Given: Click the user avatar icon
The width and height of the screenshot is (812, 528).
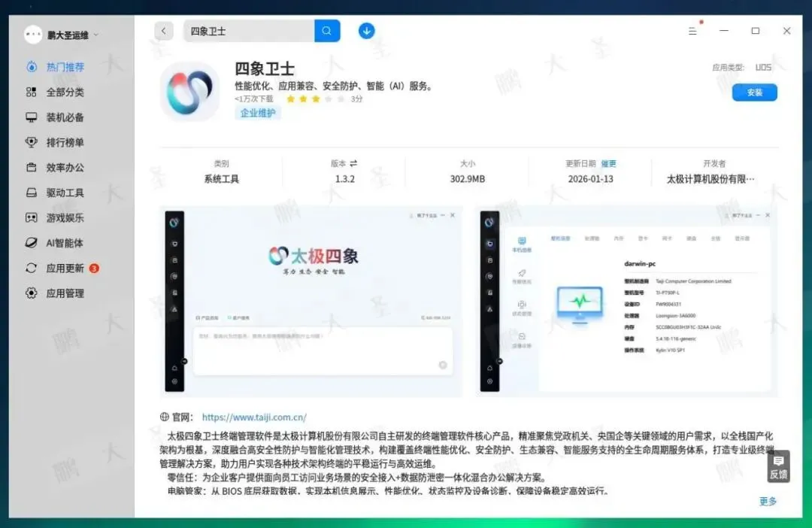Looking at the screenshot, I should click(x=32, y=35).
